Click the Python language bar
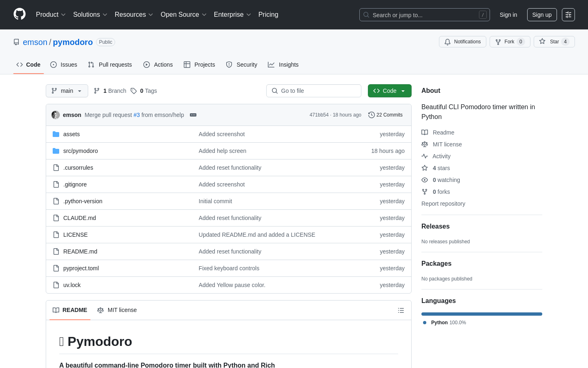Image resolution: width=588 pixels, height=368 pixels. (482, 314)
